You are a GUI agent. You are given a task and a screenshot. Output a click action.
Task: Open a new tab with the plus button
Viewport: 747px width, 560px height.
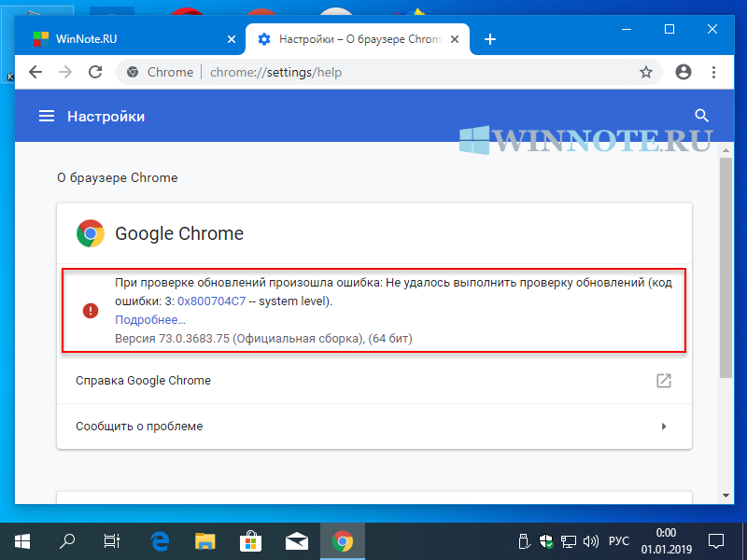click(489, 39)
